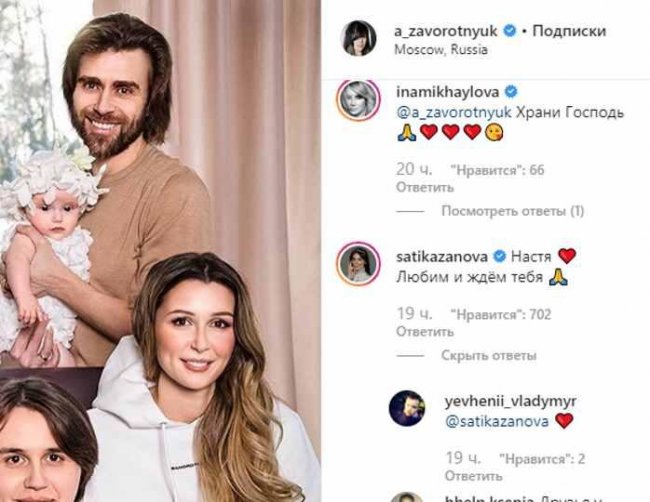
Task: Reply to yevhenii_vladymyr's comment
Action: pyautogui.click(x=473, y=476)
